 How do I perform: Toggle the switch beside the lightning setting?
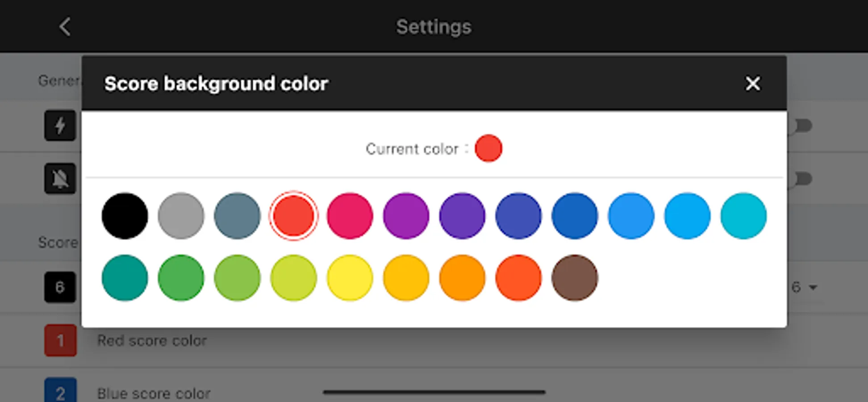[x=802, y=126]
